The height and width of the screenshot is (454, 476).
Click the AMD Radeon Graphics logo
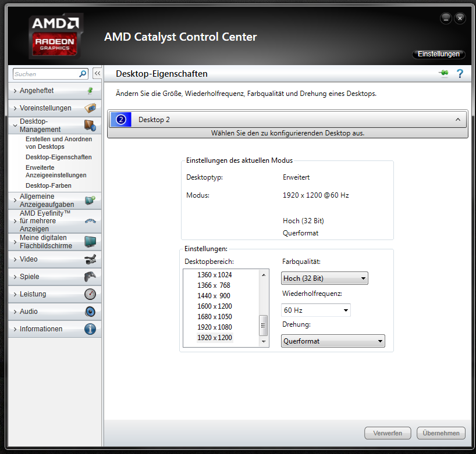click(x=55, y=36)
